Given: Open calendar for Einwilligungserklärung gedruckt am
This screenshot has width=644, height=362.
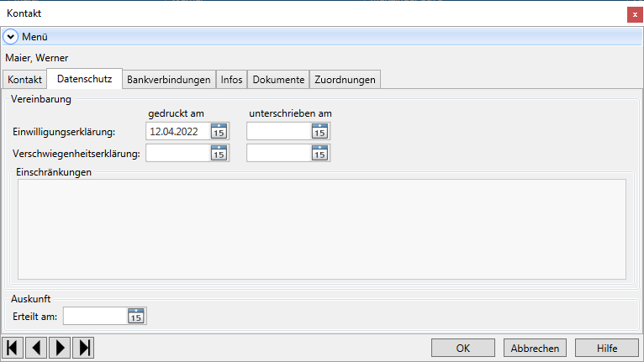Looking at the screenshot, I should click(x=219, y=131).
